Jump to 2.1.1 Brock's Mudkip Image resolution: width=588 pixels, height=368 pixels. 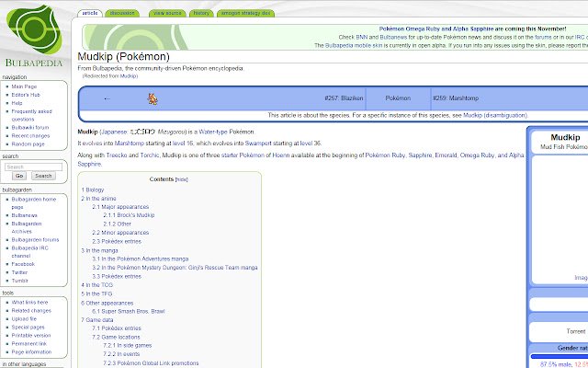pos(129,215)
